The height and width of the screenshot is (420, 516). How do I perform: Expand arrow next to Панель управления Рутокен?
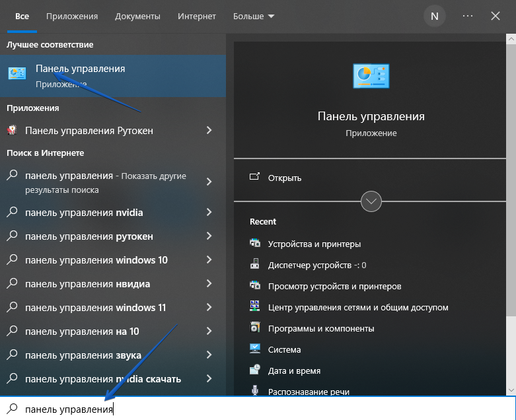pos(209,131)
